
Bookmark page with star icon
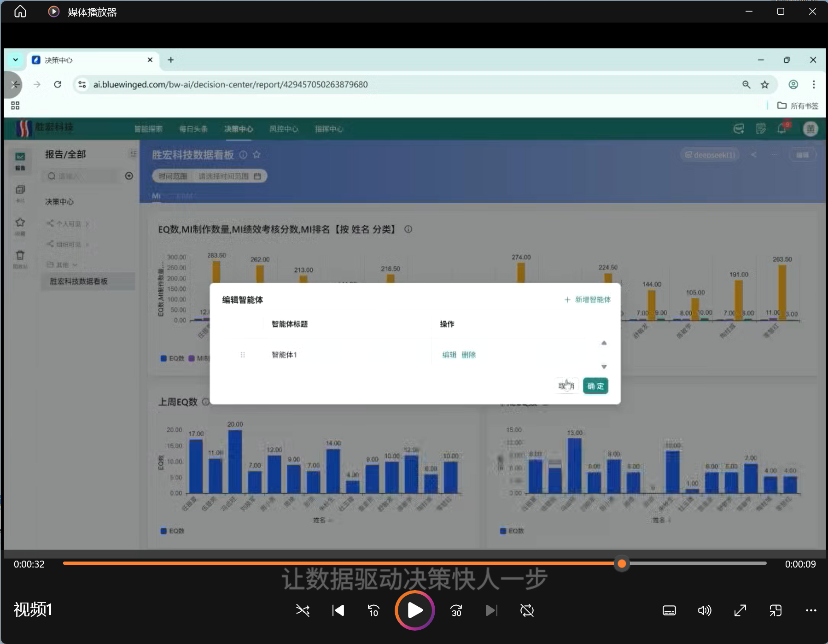pyautogui.click(x=765, y=84)
